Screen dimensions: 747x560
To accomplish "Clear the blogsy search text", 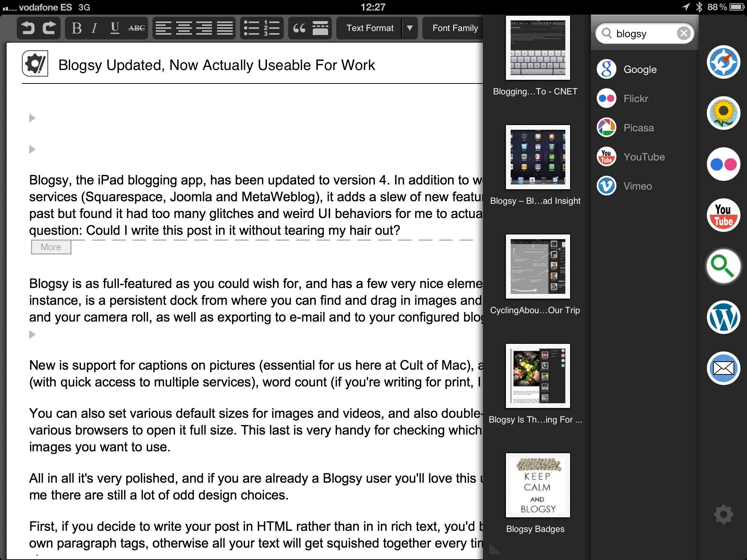I will point(684,34).
